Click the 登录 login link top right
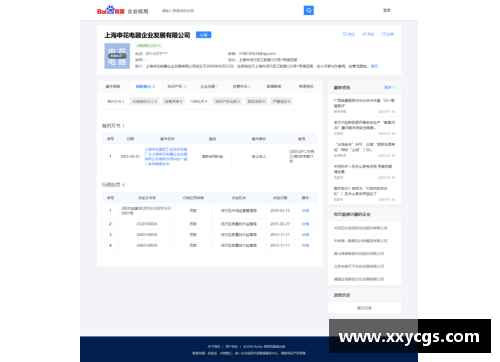The image size is (500, 362). (387, 10)
